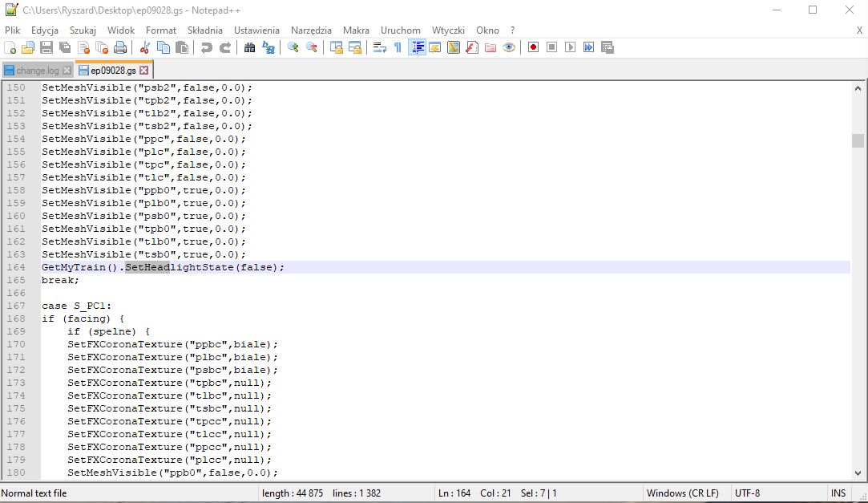Create a new file with toolbar icon

[10, 47]
